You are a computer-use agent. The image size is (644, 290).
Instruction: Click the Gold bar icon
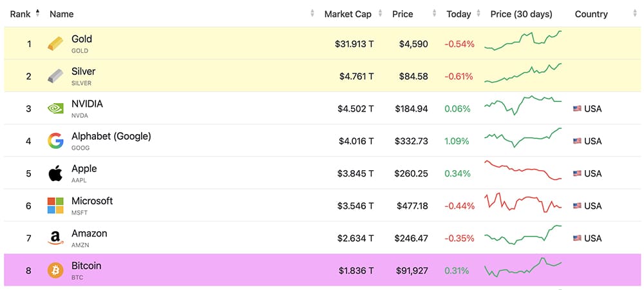pyautogui.click(x=56, y=44)
